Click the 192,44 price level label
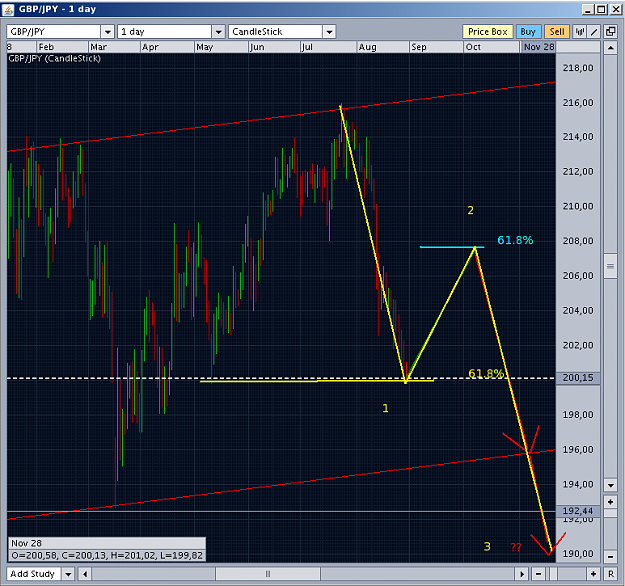 point(578,511)
